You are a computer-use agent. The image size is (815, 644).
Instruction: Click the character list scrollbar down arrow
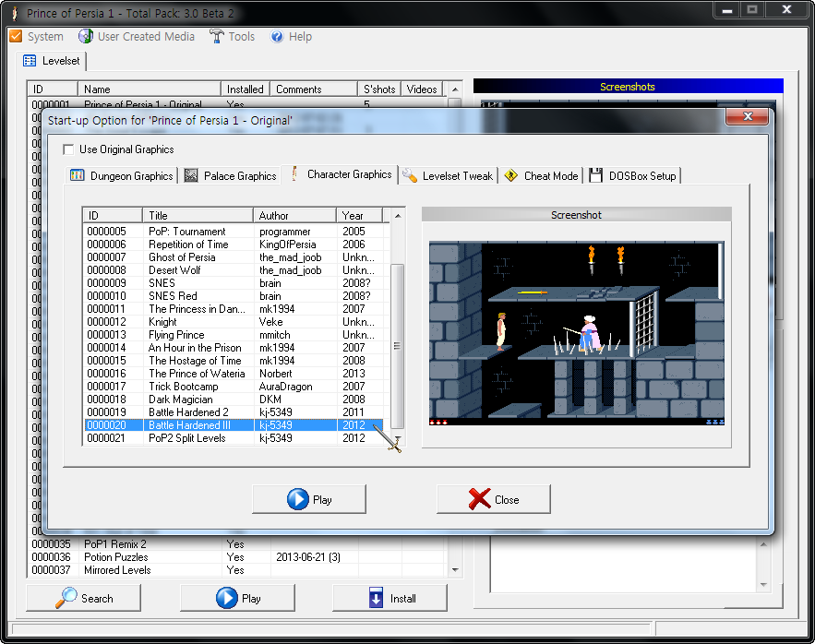(x=398, y=438)
